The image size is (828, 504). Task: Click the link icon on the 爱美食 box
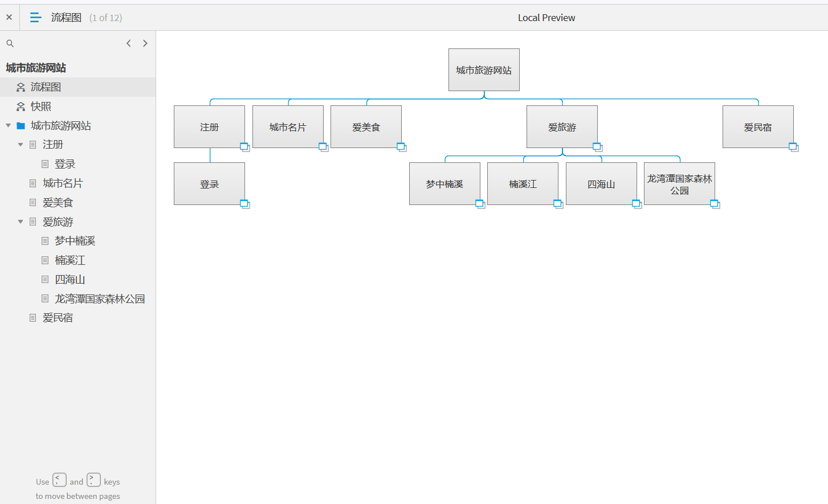[402, 147]
